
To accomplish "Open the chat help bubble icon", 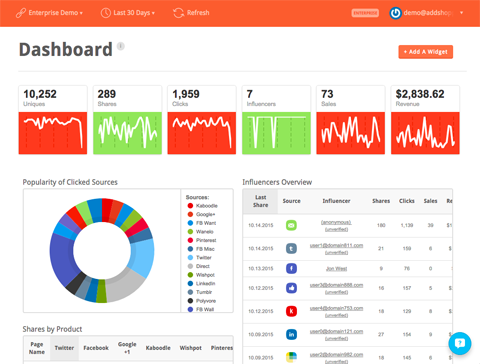I will coord(460,343).
